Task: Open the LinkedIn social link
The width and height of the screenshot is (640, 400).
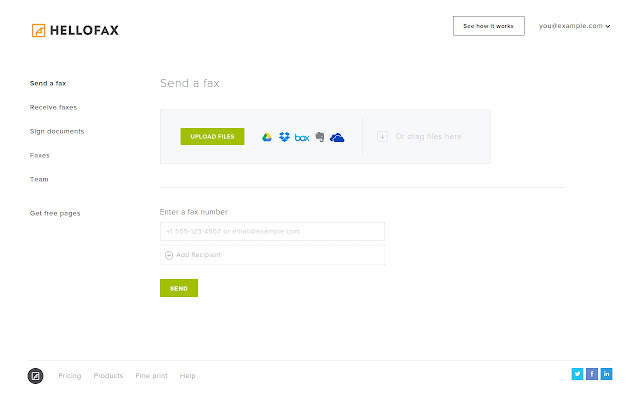Action: 607,374
